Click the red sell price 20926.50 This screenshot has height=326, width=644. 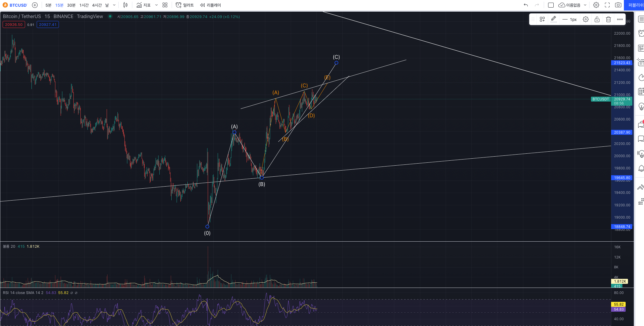click(14, 24)
